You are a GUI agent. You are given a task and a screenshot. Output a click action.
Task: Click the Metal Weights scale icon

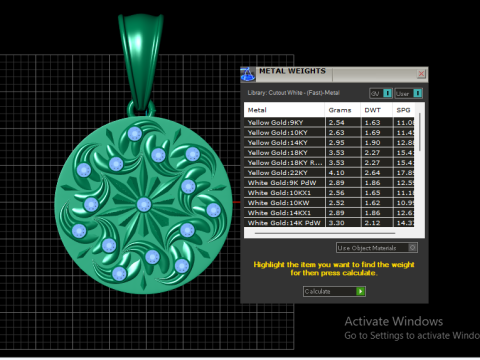click(248, 74)
